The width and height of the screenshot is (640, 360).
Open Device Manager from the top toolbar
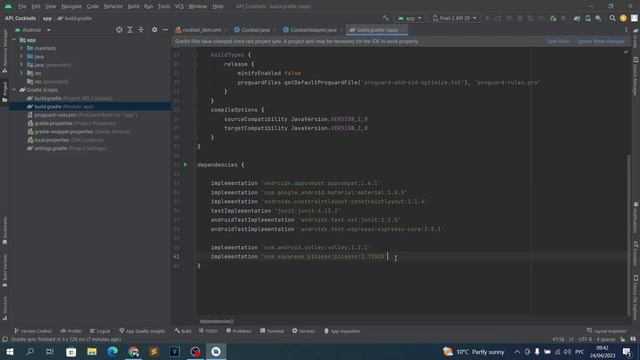[x=588, y=18]
